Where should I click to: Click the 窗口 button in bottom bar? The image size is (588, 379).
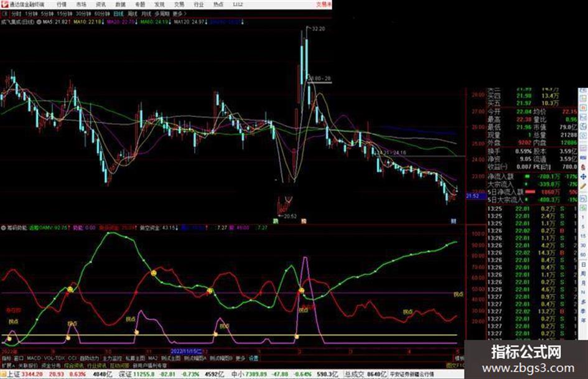point(19,358)
